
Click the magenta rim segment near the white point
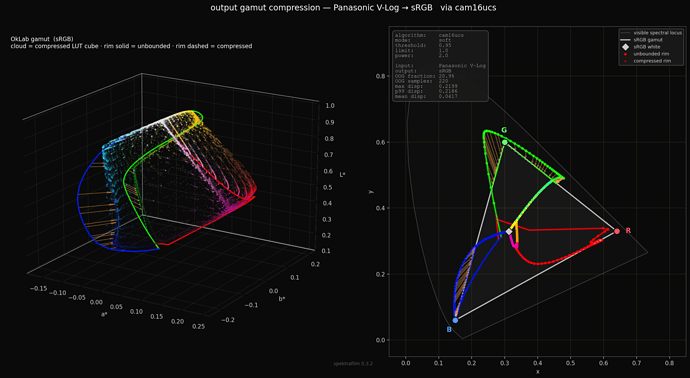[512, 241]
